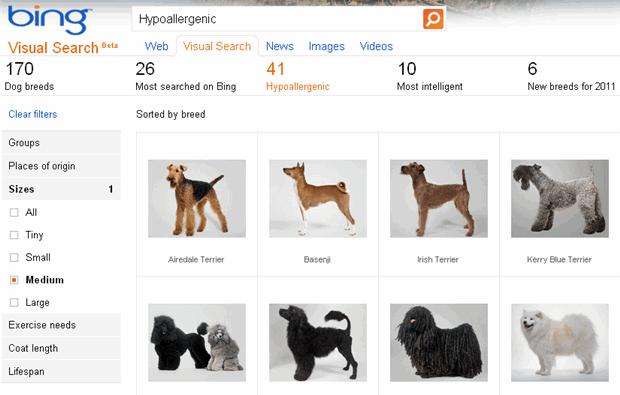This screenshot has height=395, width=620.
Task: Expand the Places of origin filter
Action: click(61, 166)
